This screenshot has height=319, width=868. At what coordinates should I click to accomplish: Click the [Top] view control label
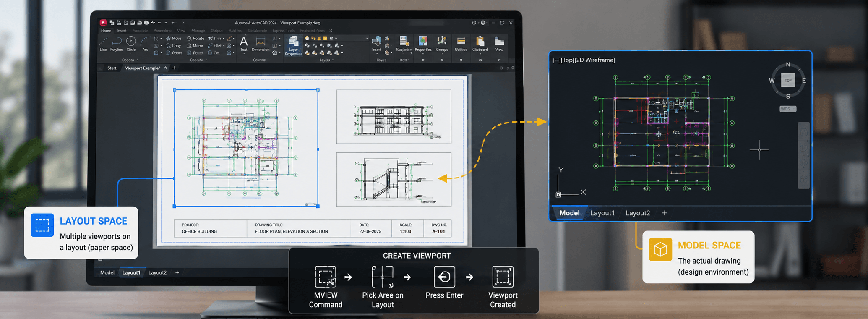click(x=568, y=60)
